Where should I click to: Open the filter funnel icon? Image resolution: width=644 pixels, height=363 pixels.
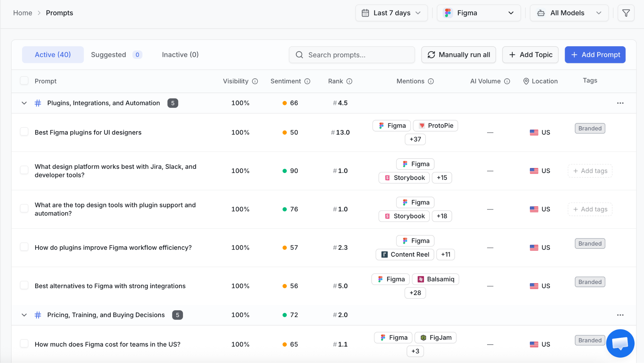[x=626, y=13]
